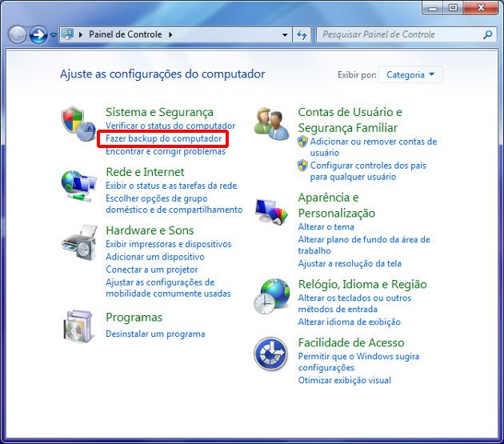Click Ajustar a resolução da tela
The height and width of the screenshot is (444, 504).
click(350, 263)
